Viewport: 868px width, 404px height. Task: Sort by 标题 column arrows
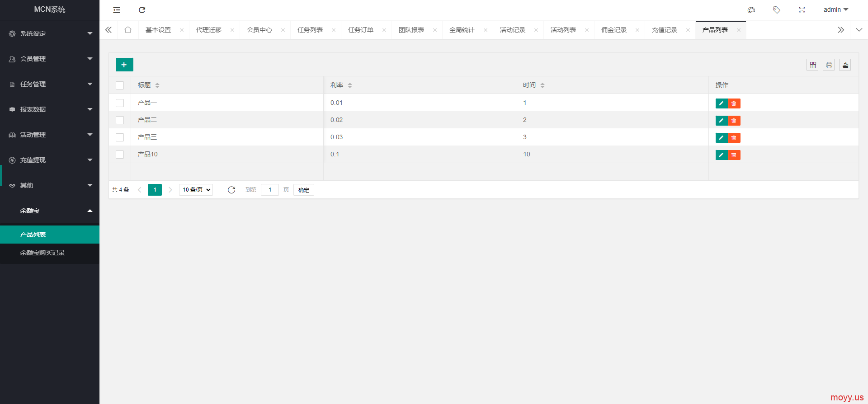tap(157, 85)
